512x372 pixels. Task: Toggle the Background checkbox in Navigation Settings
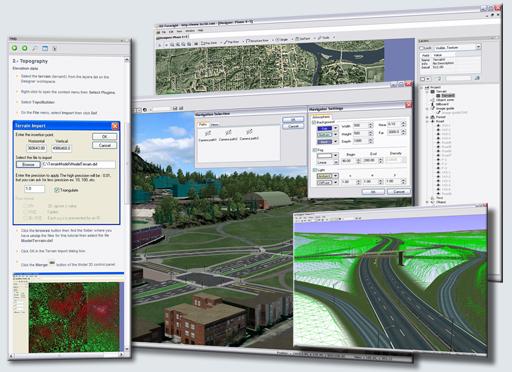pos(314,123)
